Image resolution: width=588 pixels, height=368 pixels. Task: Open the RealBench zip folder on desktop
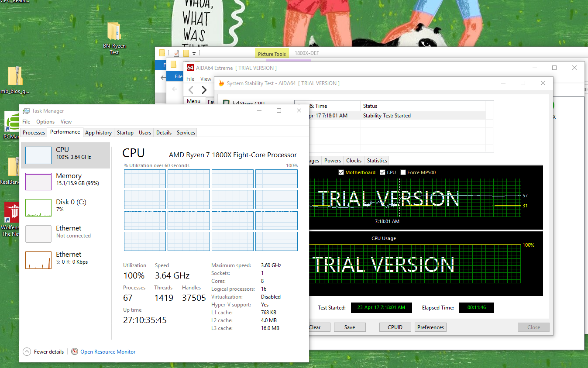coord(12,171)
